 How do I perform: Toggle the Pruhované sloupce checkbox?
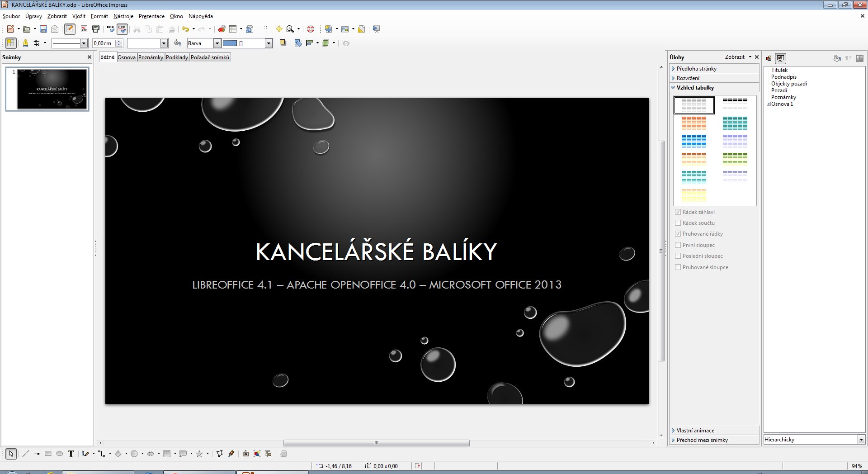tap(678, 267)
